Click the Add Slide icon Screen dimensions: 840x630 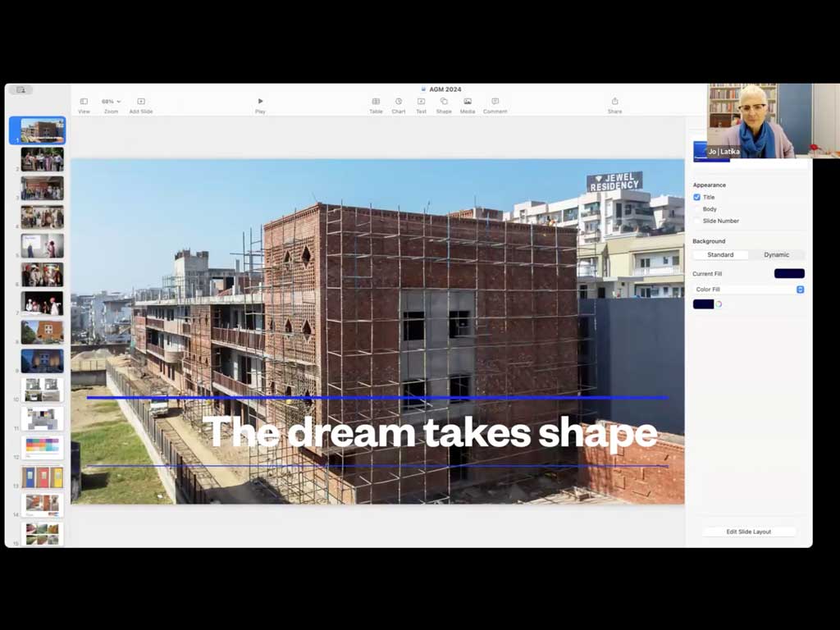click(x=140, y=102)
